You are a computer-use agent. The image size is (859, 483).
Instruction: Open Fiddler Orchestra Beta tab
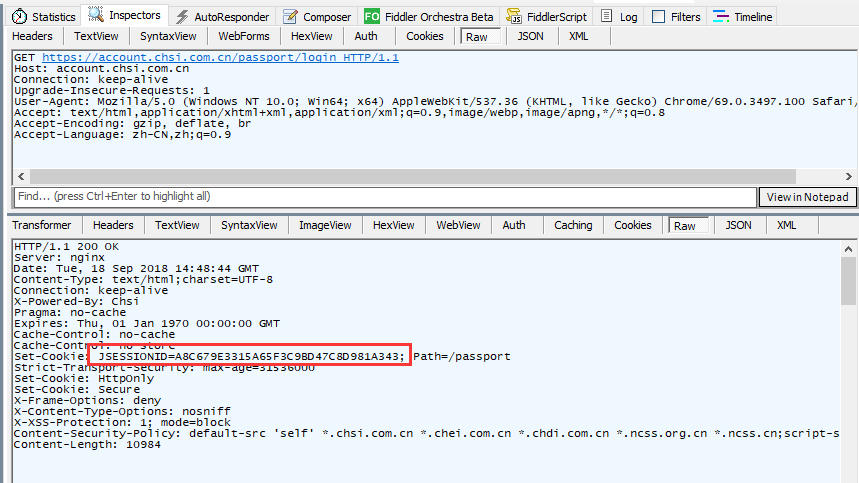coord(429,17)
